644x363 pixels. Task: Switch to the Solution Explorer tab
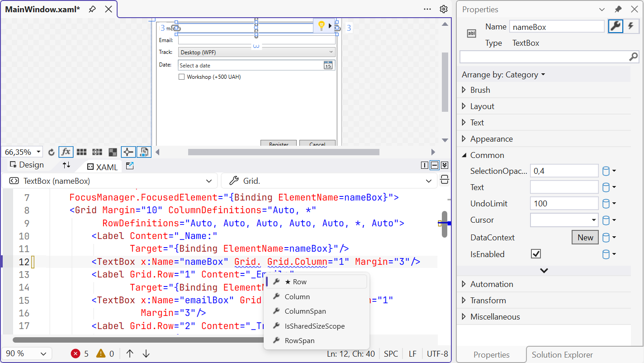coord(562,355)
